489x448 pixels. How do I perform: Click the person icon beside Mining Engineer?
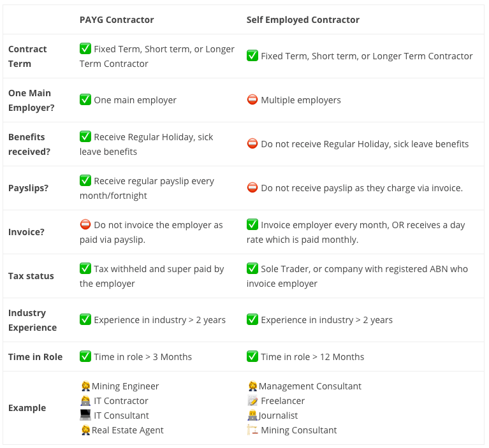point(85,386)
